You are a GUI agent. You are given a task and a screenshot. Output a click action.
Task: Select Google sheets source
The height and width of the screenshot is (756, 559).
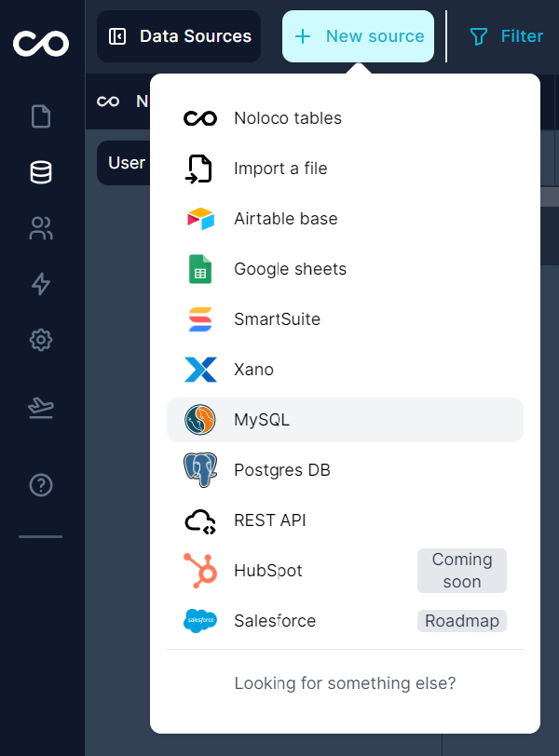point(290,269)
